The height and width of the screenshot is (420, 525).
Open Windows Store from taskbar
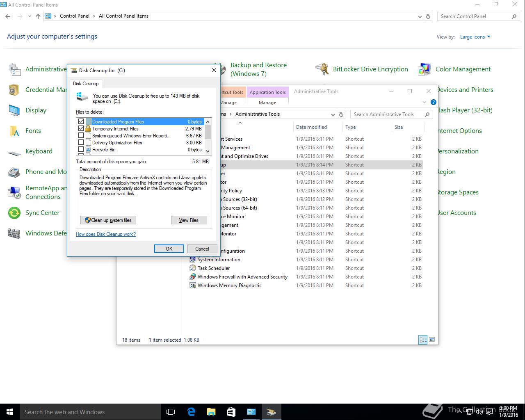(231, 412)
